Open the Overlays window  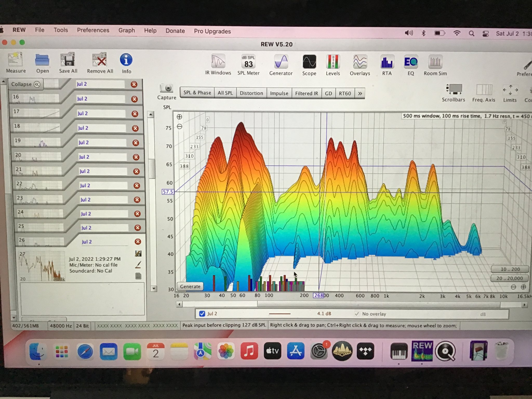pyautogui.click(x=360, y=65)
